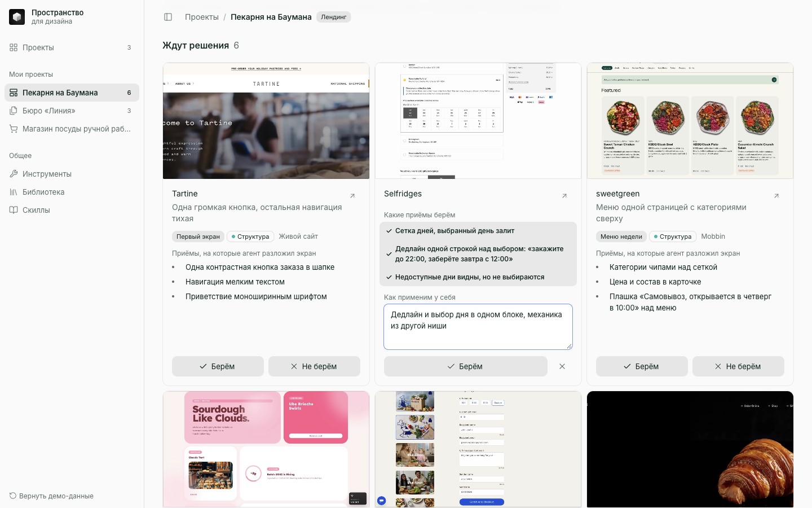The width and height of the screenshot is (812, 508).
Task: Toggle the «Сетка дней, выбранный день залит» option
Action: [478, 231]
